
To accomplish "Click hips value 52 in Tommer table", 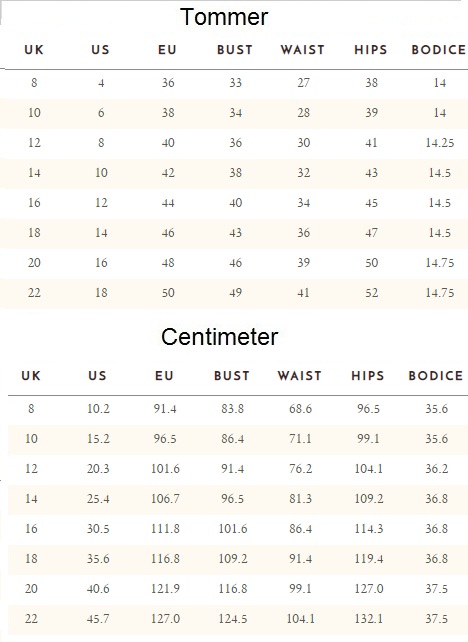I will point(371,293).
